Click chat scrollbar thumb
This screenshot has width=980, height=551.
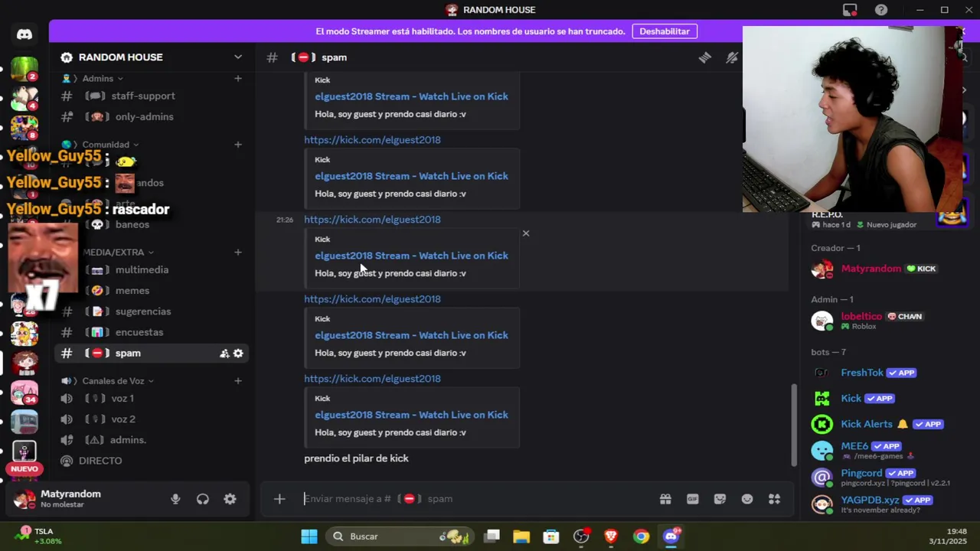(793, 424)
